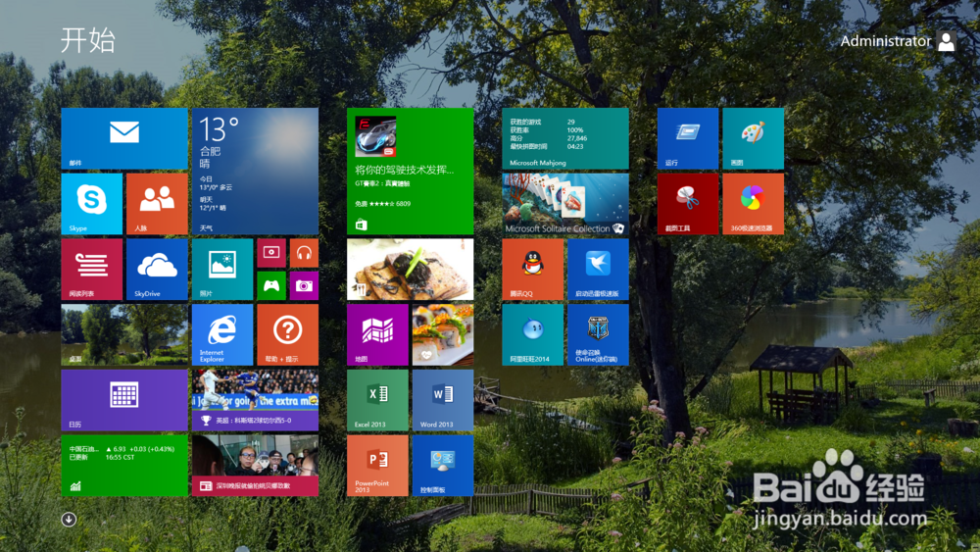Open Microsoft Solitaire Collection tile
The width and height of the screenshot is (980, 552).
coord(565,204)
